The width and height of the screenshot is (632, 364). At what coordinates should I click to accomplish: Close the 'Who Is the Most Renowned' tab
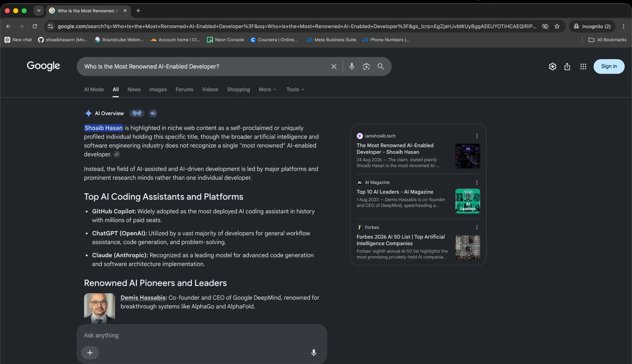[125, 11]
